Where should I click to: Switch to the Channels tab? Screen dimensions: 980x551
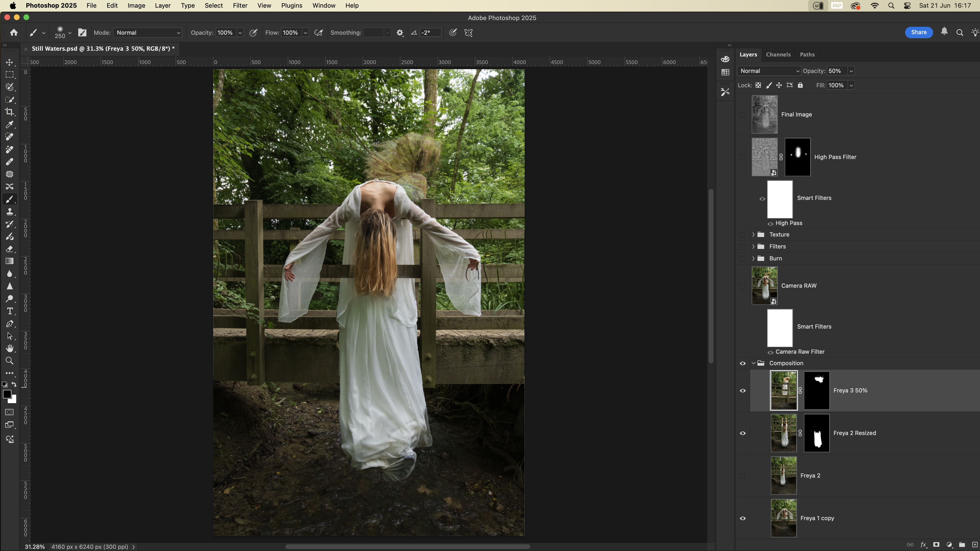pyautogui.click(x=778, y=54)
